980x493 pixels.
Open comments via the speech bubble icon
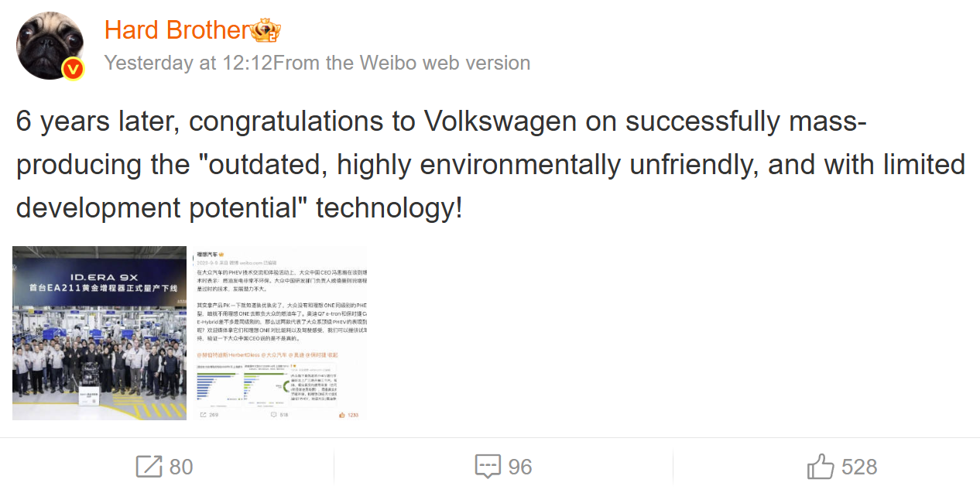coord(487,467)
